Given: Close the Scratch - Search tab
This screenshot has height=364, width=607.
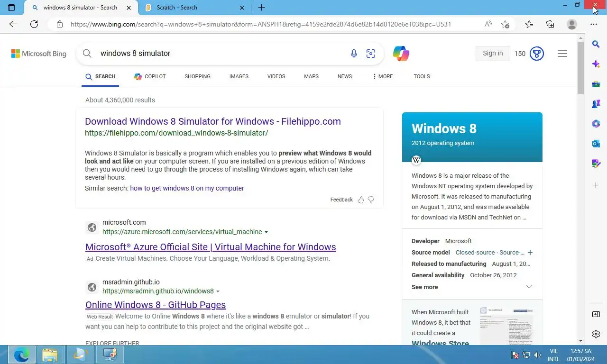Looking at the screenshot, I should (242, 8).
